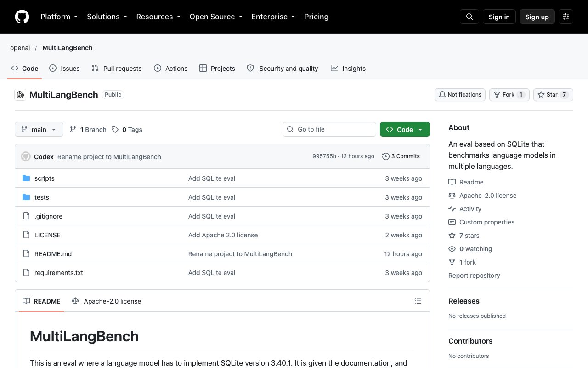
Task: Switch to the Pull requests tab
Action: click(117, 69)
